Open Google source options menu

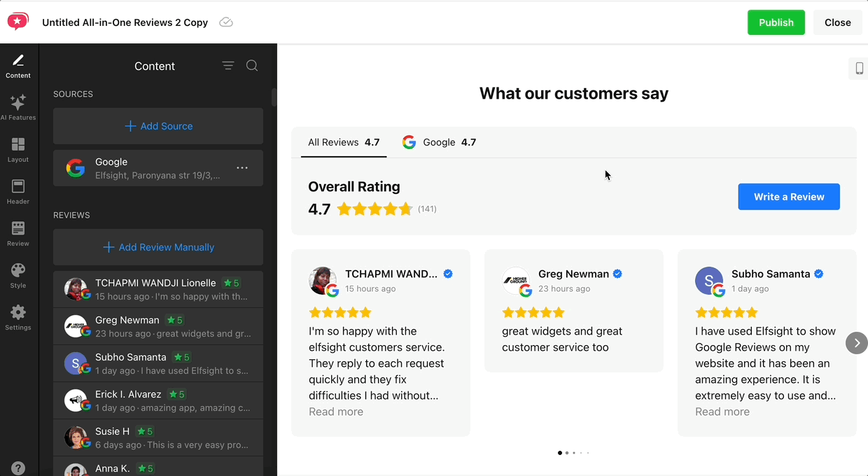pos(242,168)
